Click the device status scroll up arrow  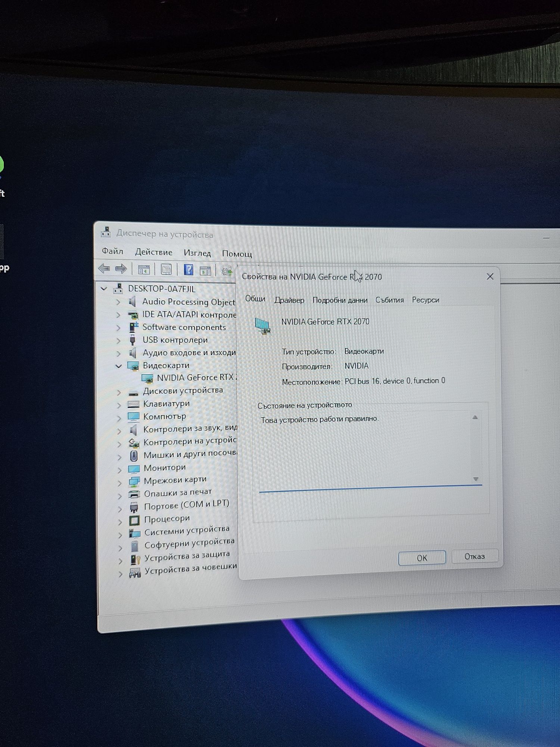pyautogui.click(x=475, y=417)
